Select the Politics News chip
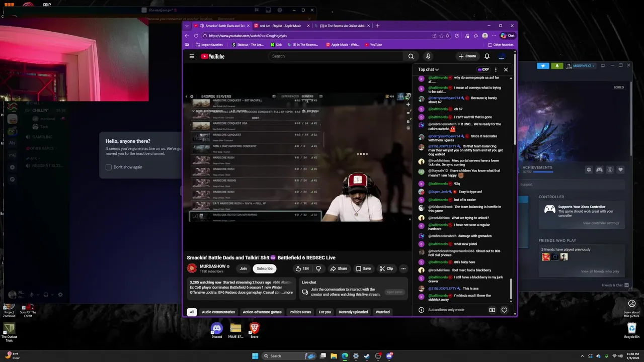Screen dimensions: 644x362 coord(300,312)
